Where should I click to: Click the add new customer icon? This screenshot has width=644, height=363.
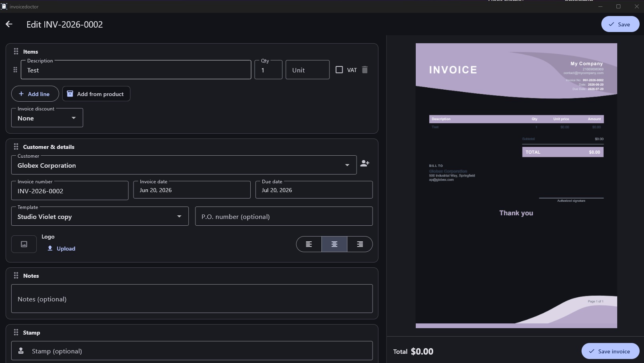[365, 163]
